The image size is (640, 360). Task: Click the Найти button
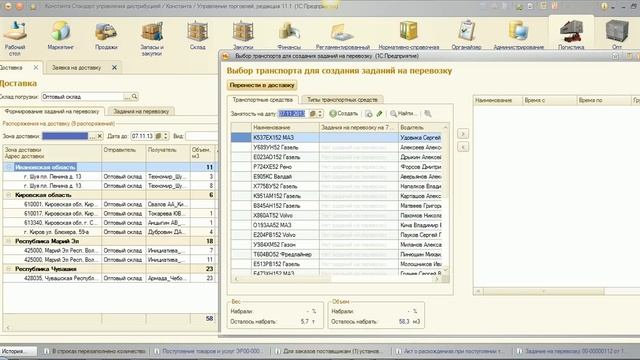tap(403, 113)
